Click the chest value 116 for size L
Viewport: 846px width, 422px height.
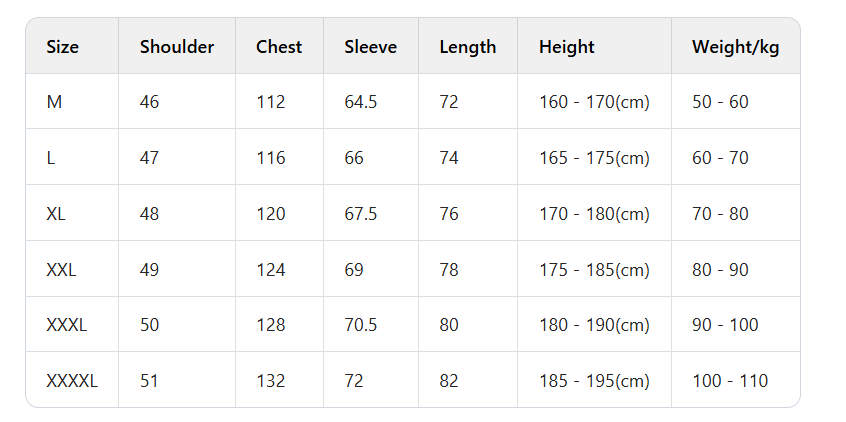click(270, 158)
